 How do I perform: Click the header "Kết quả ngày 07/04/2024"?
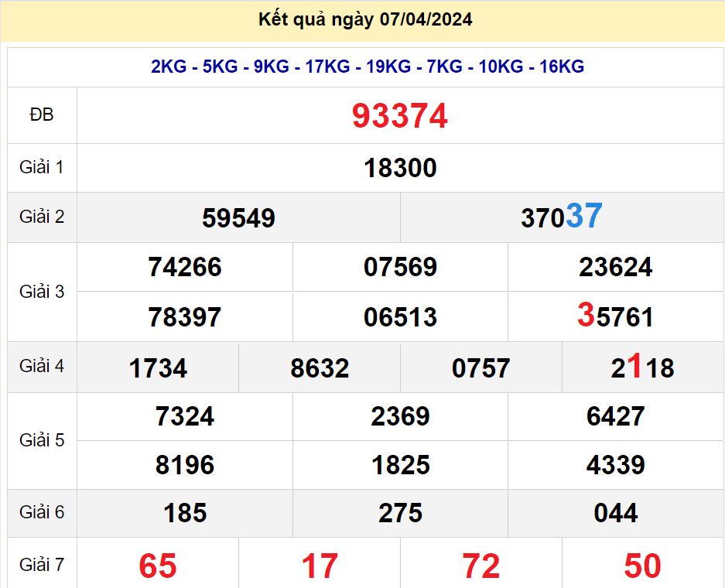tap(365, 20)
